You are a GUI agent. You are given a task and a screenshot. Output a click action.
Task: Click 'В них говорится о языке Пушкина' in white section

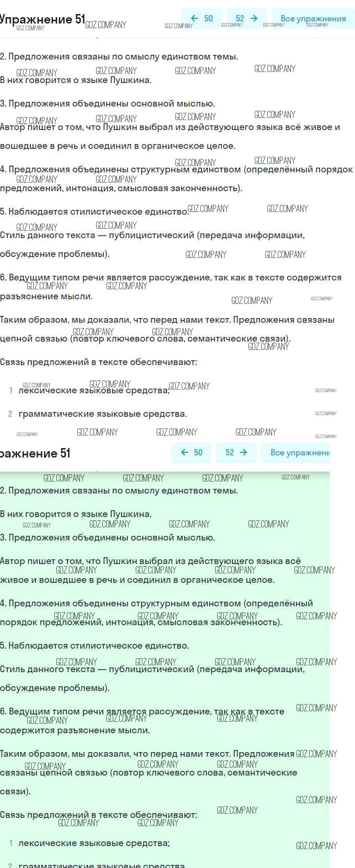pos(76,80)
